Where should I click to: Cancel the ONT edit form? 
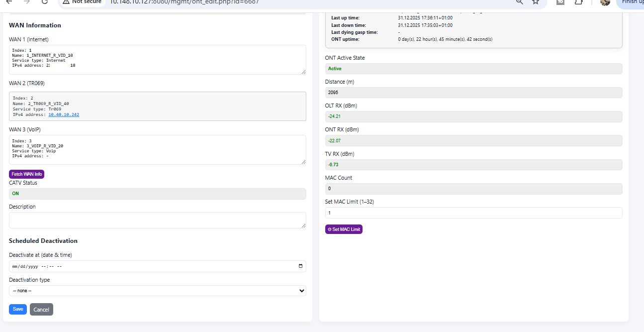pyautogui.click(x=41, y=309)
